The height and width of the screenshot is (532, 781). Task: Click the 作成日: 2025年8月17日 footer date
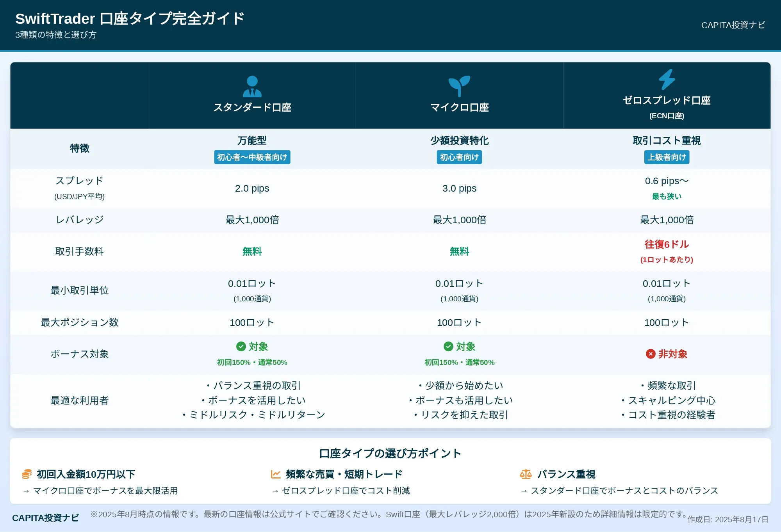(x=728, y=520)
